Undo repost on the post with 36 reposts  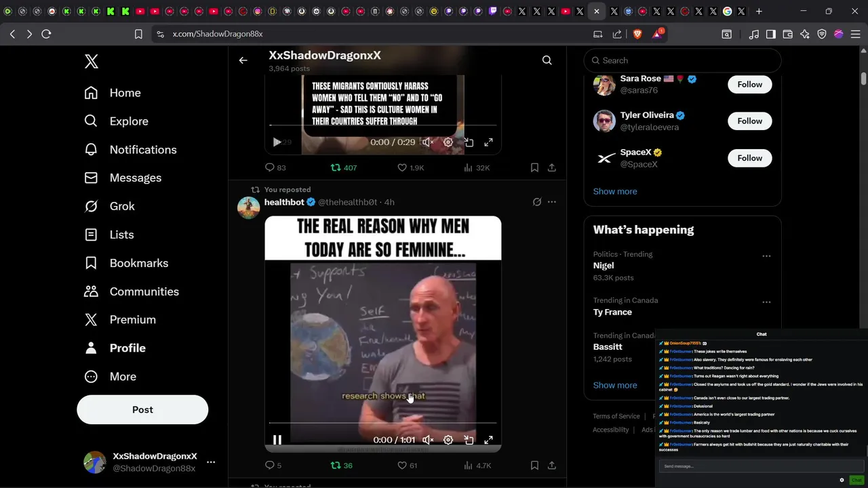coord(341,465)
